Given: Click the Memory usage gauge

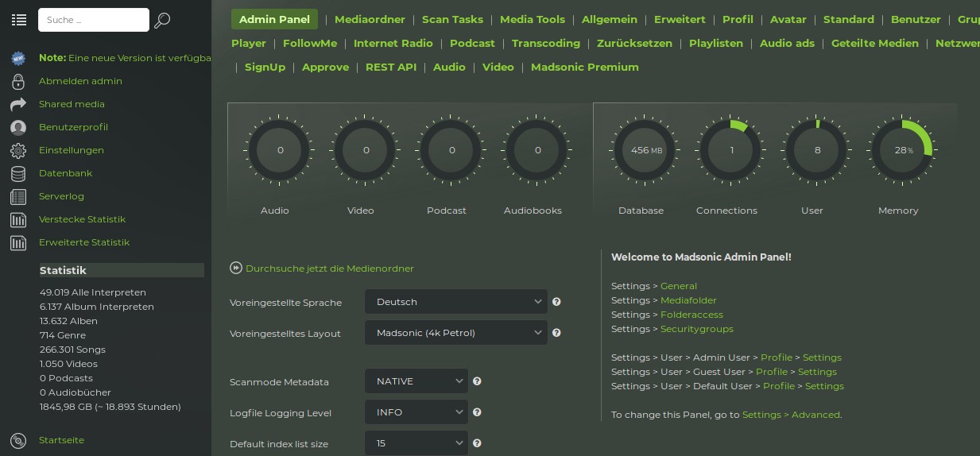Looking at the screenshot, I should pos(901,150).
